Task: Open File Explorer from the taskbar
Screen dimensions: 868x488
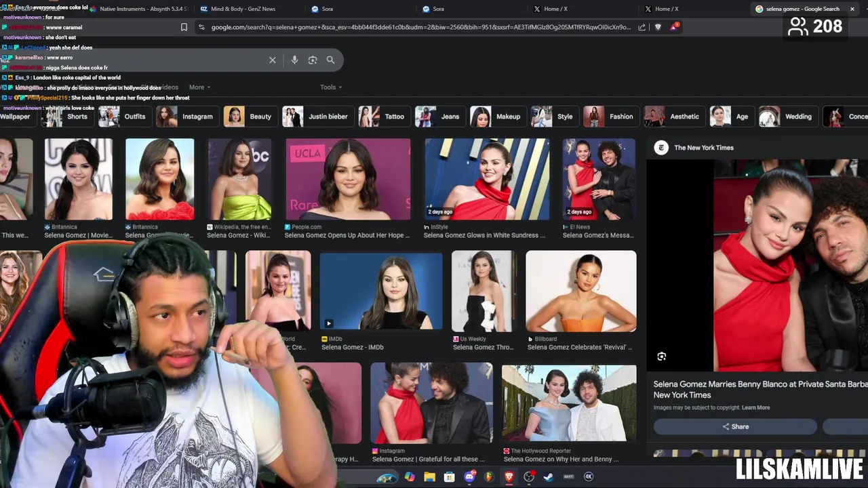Action: click(x=429, y=477)
